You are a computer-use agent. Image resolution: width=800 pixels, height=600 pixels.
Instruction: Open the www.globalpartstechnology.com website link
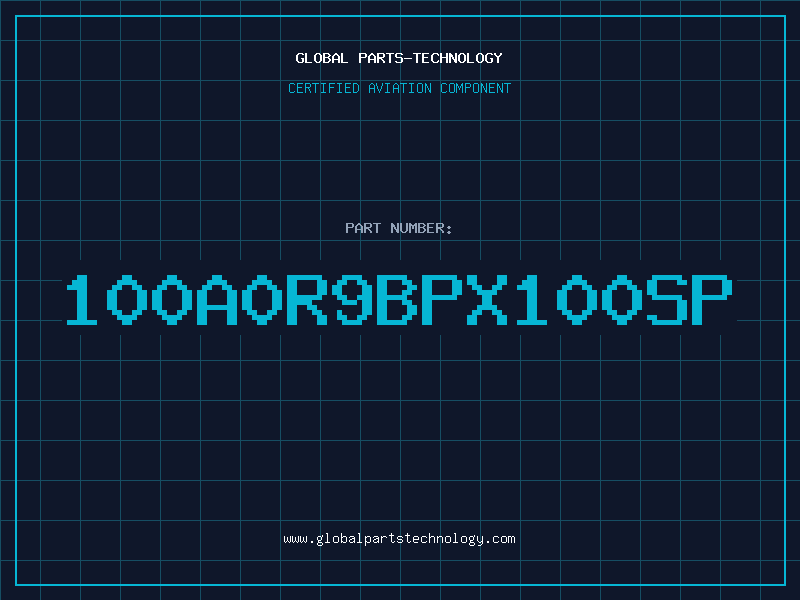[399, 539]
